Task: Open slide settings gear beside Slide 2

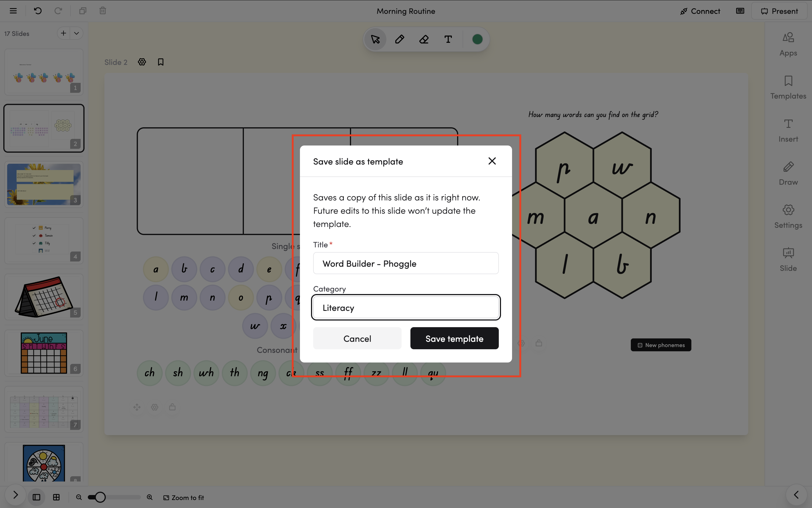Action: click(x=142, y=62)
